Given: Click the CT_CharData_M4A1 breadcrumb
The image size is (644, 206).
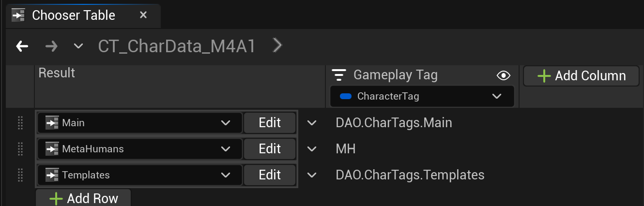Looking at the screenshot, I should pyautogui.click(x=176, y=46).
